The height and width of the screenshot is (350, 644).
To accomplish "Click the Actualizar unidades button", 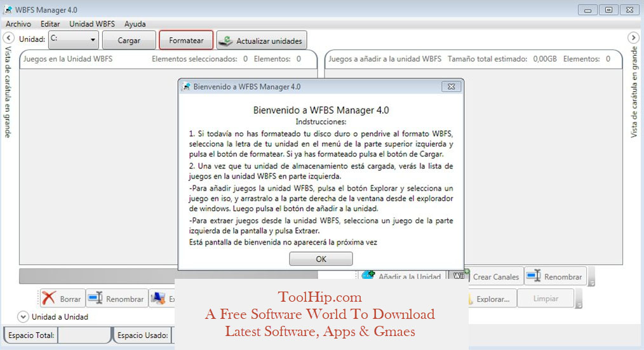I will 262,40.
